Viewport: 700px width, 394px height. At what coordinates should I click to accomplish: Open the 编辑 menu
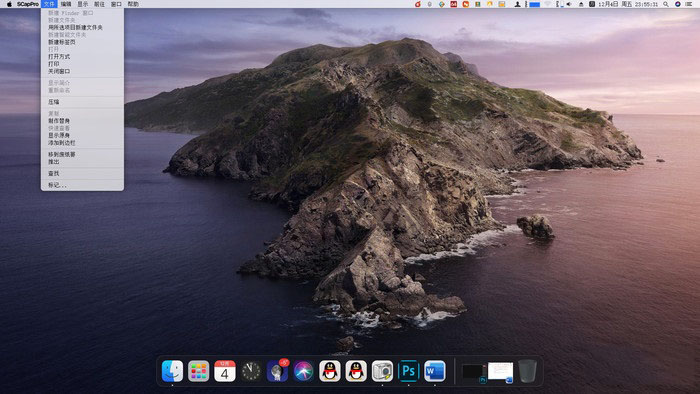pyautogui.click(x=66, y=4)
